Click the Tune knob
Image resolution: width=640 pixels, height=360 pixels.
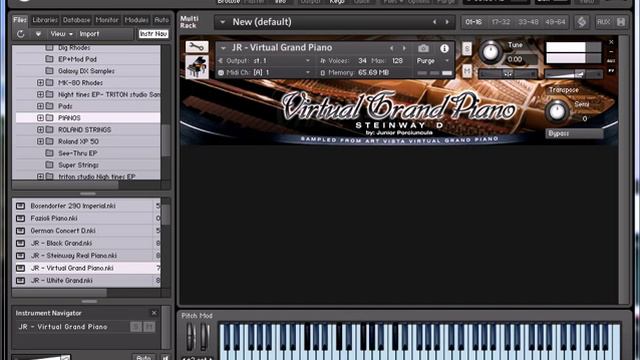point(490,52)
